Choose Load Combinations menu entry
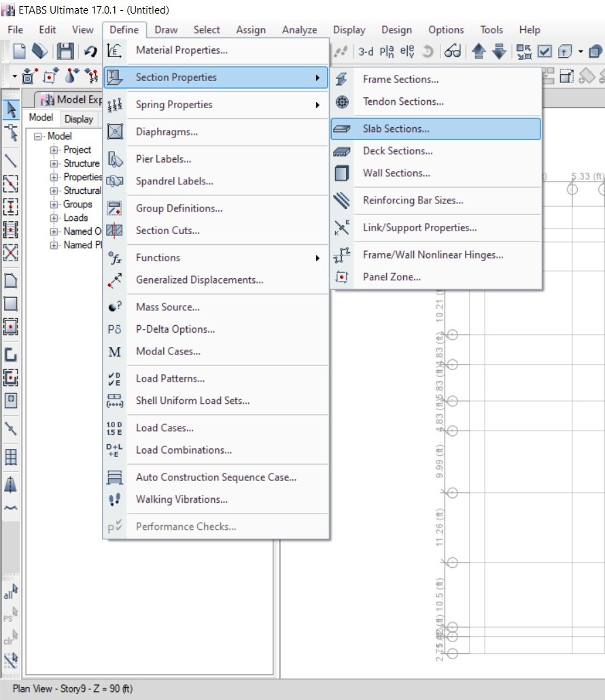The width and height of the screenshot is (605, 700). 184,450
